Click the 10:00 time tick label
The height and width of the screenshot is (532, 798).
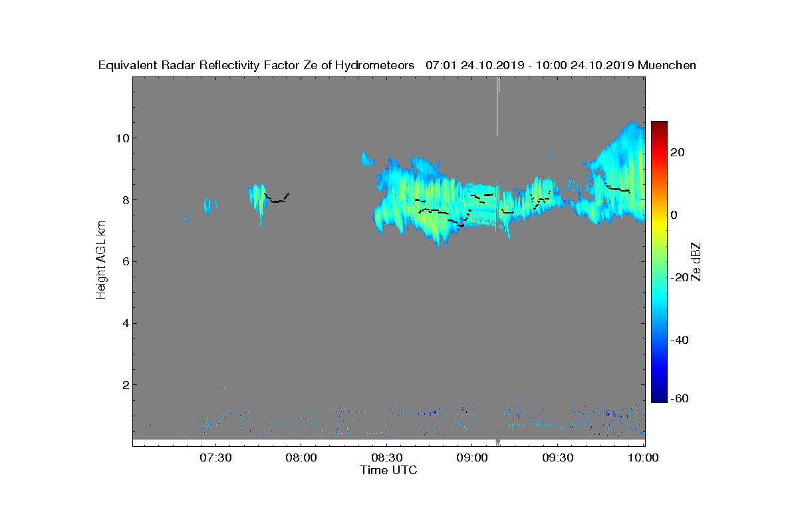[643, 458]
